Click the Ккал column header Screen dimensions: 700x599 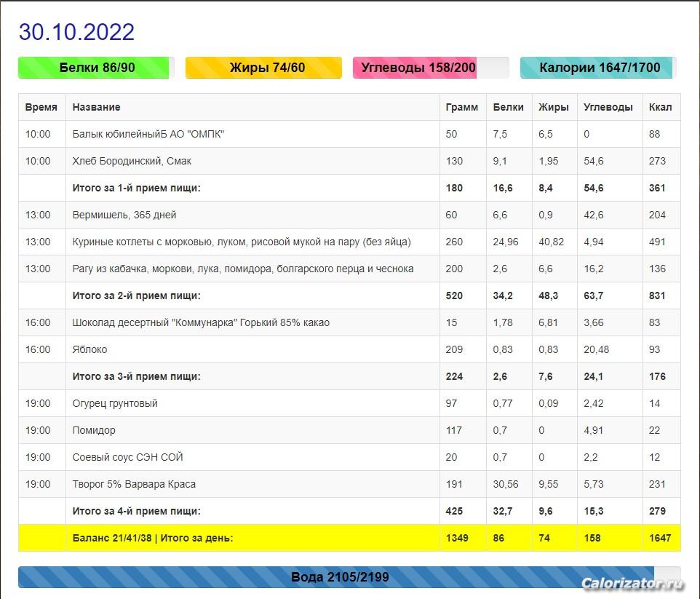(660, 107)
